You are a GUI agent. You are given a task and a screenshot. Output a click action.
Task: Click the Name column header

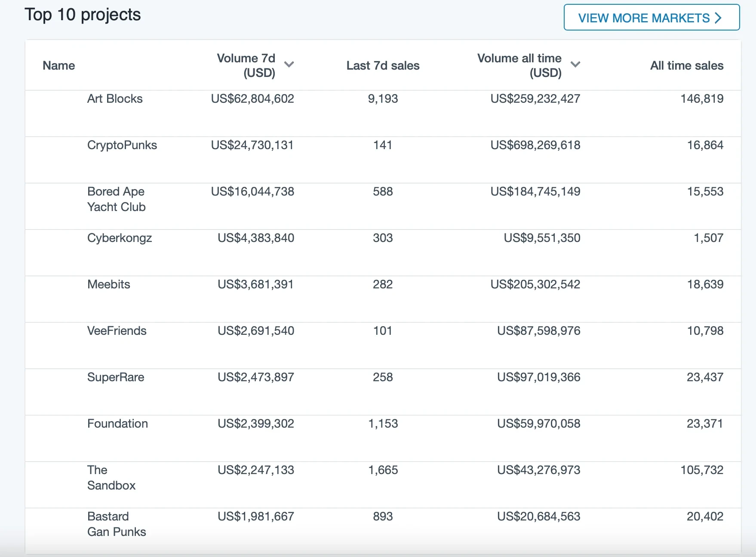59,66
